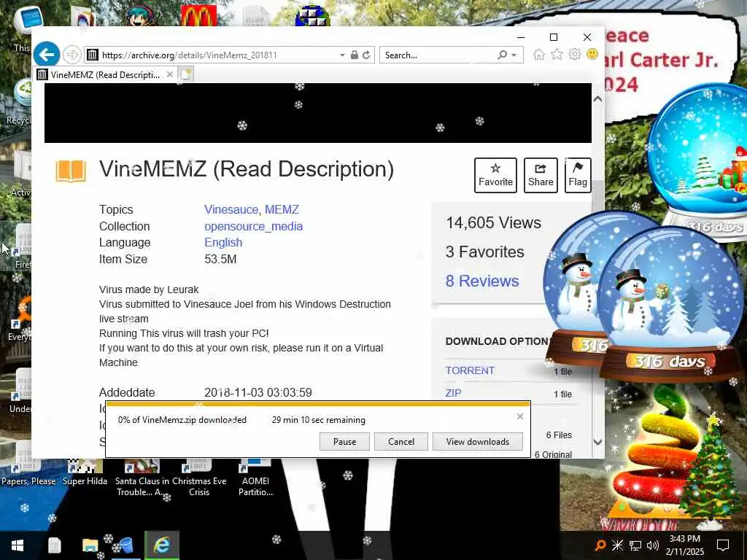The width and height of the screenshot is (747, 560).
Task: Click the '2018-11-03 03:03:59' added date
Action: point(258,392)
